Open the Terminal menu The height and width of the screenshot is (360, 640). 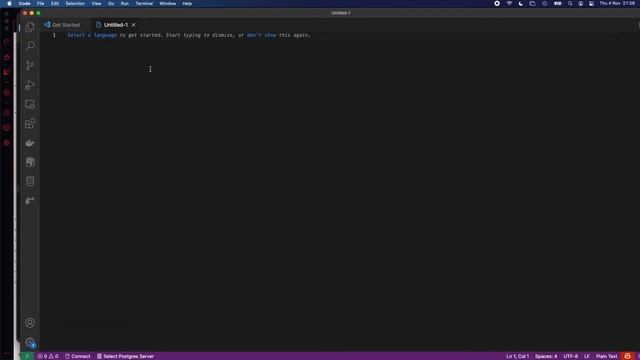(x=144, y=3)
